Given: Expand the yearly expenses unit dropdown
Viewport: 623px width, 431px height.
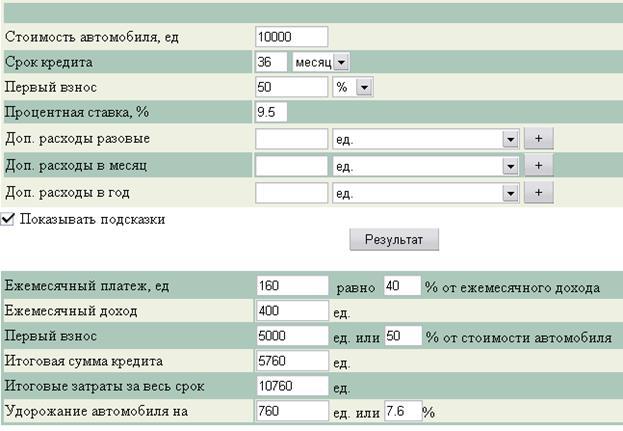Looking at the screenshot, I should tap(427, 192).
